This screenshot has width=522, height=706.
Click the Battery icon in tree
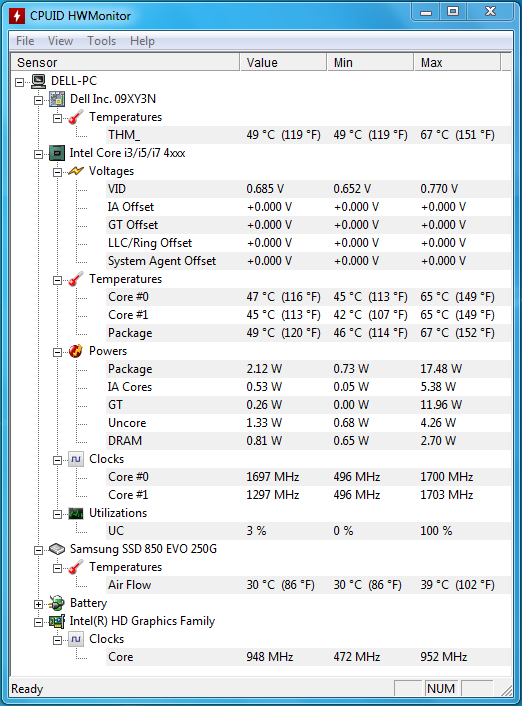(x=57, y=603)
